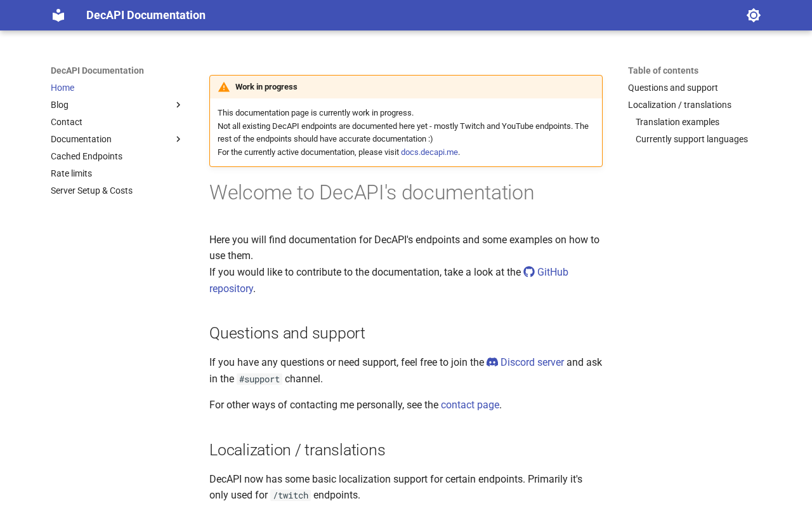Click the Discord logo icon

(x=492, y=362)
